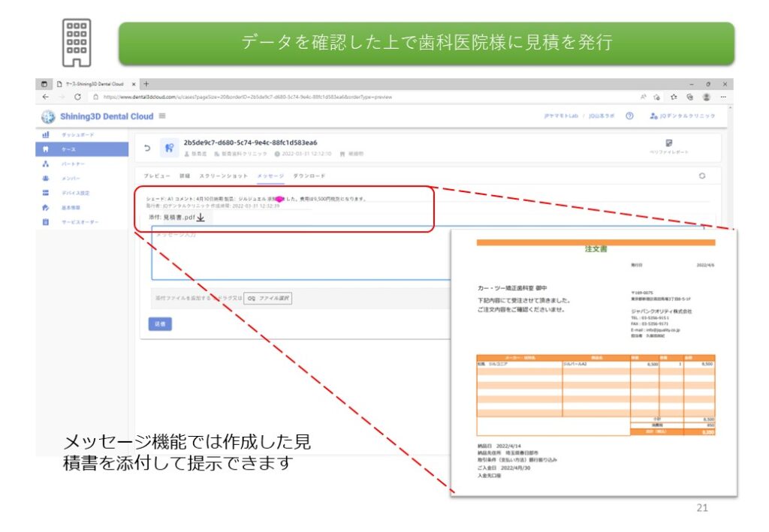The height and width of the screenshot is (532, 769).
Task: Open デバイス設定 in the sidebar
Action: tap(74, 193)
